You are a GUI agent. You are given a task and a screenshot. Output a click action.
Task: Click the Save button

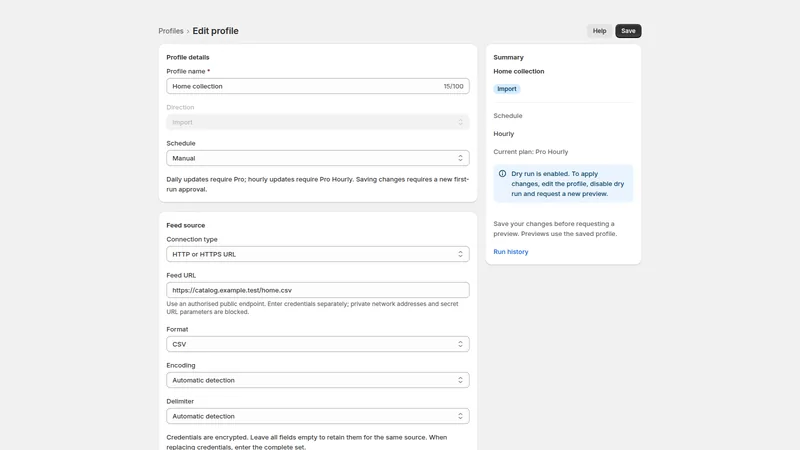(628, 31)
